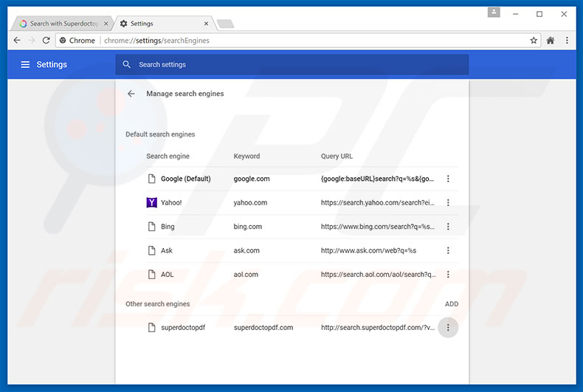Click the search magnifier icon in settings

click(126, 65)
